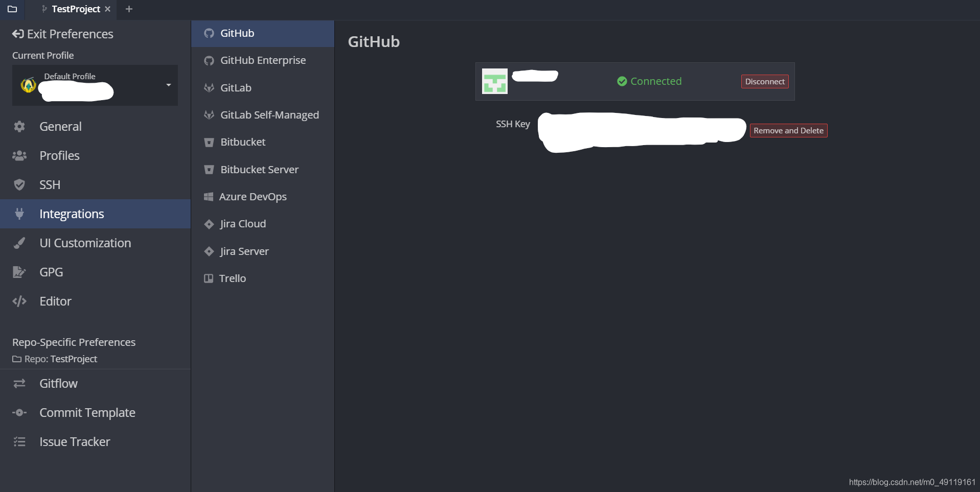Switch to the TestProject tab
Screen dimensions: 980x492
pos(75,9)
